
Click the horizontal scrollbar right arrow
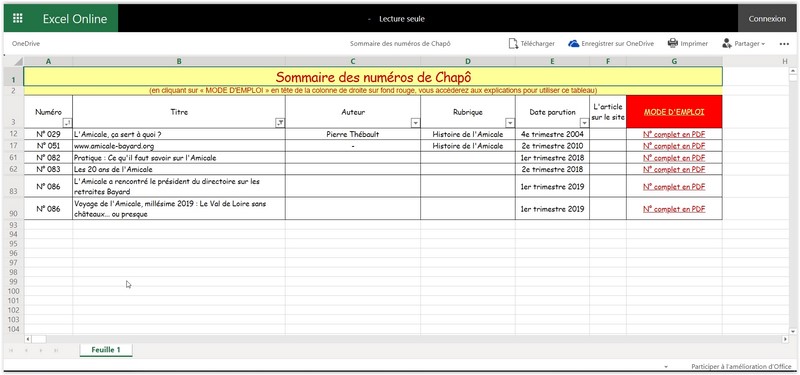pyautogui.click(x=785, y=339)
